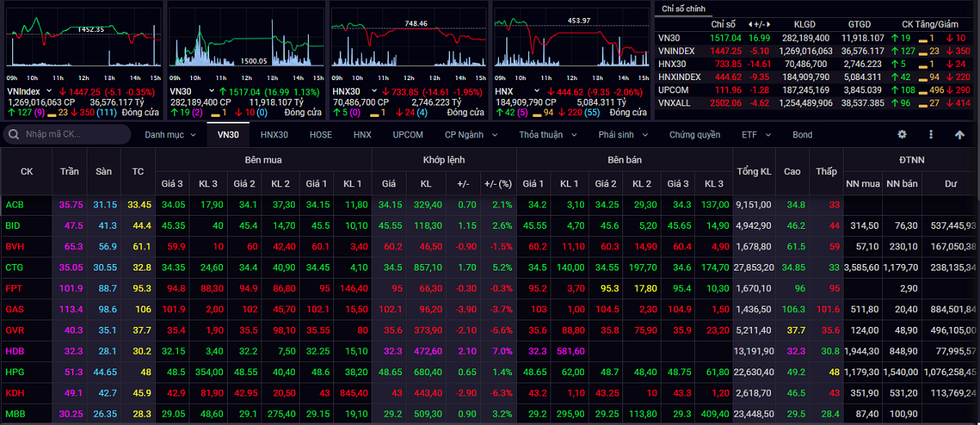The height and width of the screenshot is (425, 980).
Task: Click the Thấp column header
Action: click(826, 172)
